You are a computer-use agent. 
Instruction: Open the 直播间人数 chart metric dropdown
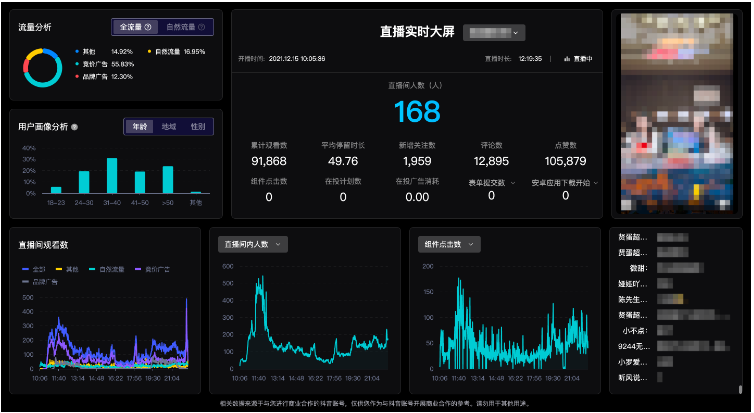tap(253, 243)
